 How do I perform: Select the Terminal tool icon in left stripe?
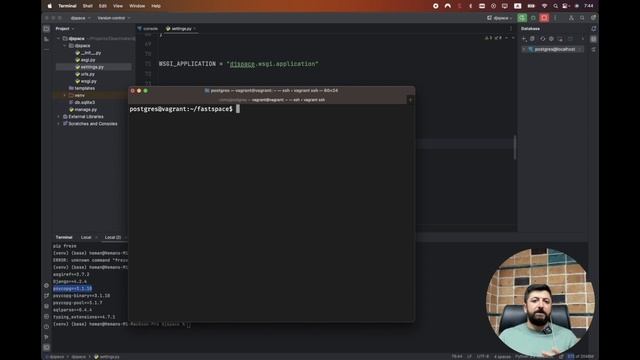pos(47,348)
